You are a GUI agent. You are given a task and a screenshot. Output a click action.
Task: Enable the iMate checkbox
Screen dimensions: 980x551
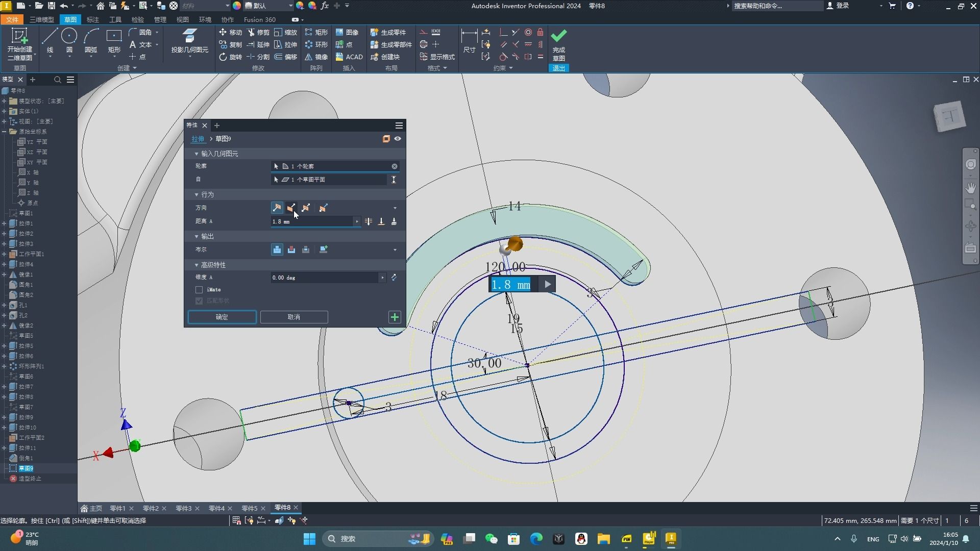click(x=199, y=290)
